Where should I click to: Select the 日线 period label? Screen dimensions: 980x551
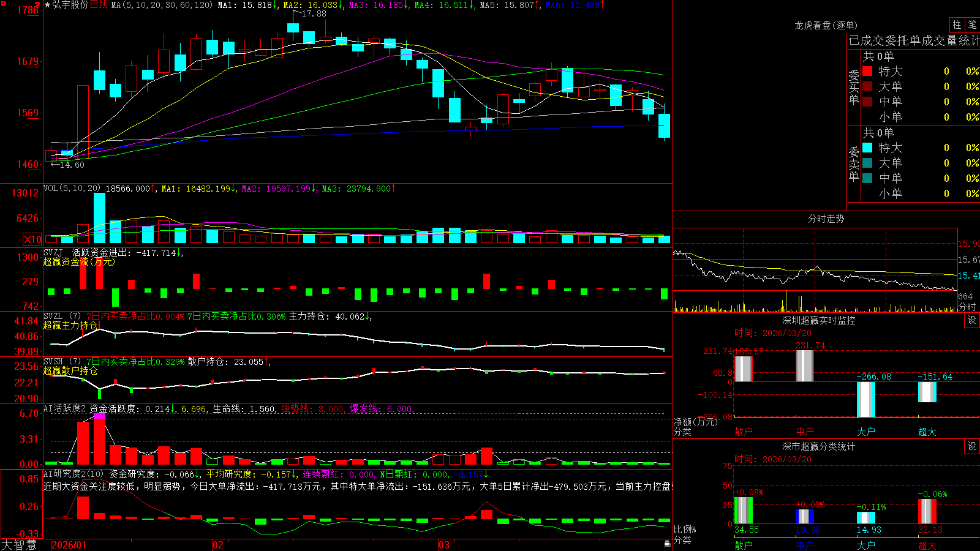point(99,5)
